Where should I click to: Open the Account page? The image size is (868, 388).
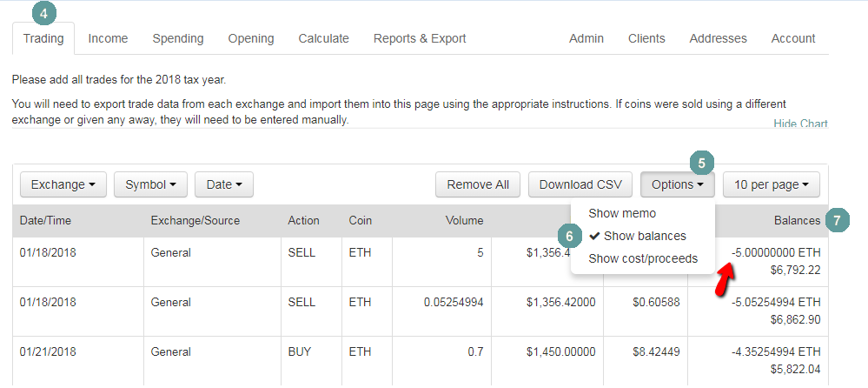[793, 38]
